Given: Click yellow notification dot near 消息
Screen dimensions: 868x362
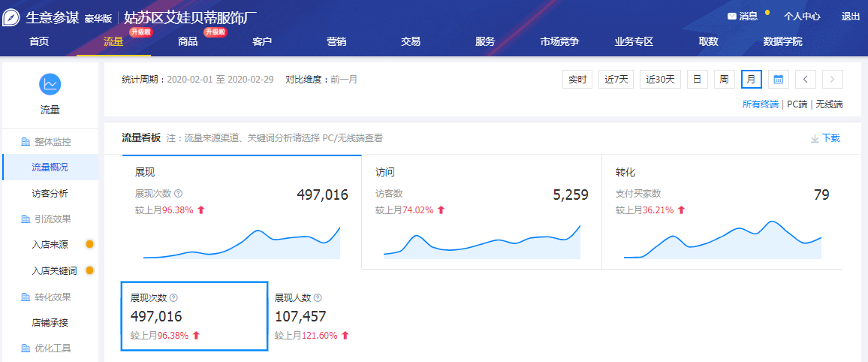Looking at the screenshot, I should (767, 12).
